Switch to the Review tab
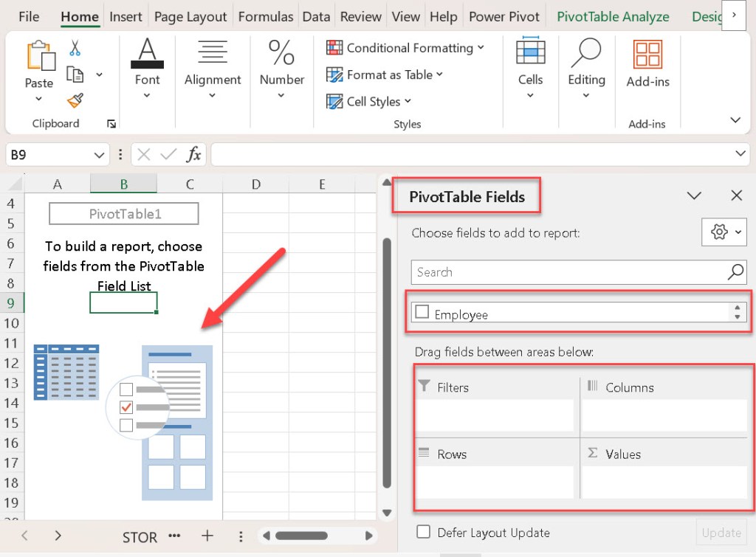Viewport: 756px width, 557px height. point(360,17)
